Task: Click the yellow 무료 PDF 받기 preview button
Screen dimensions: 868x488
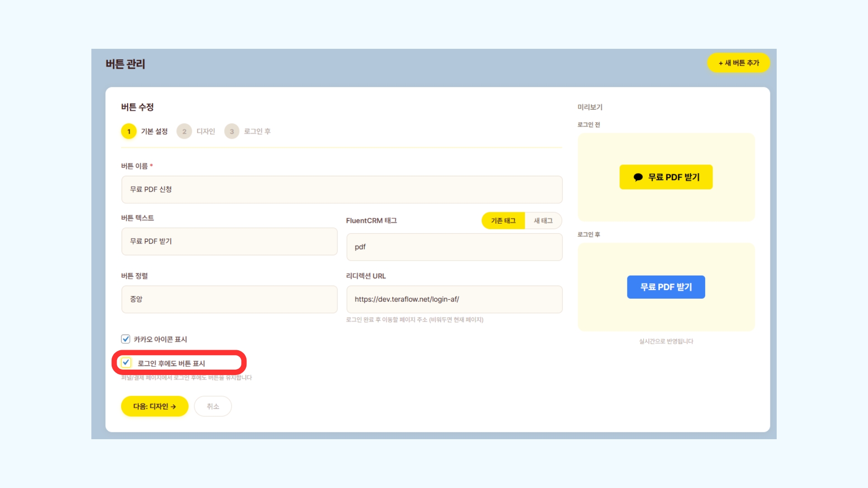Action: [674, 177]
